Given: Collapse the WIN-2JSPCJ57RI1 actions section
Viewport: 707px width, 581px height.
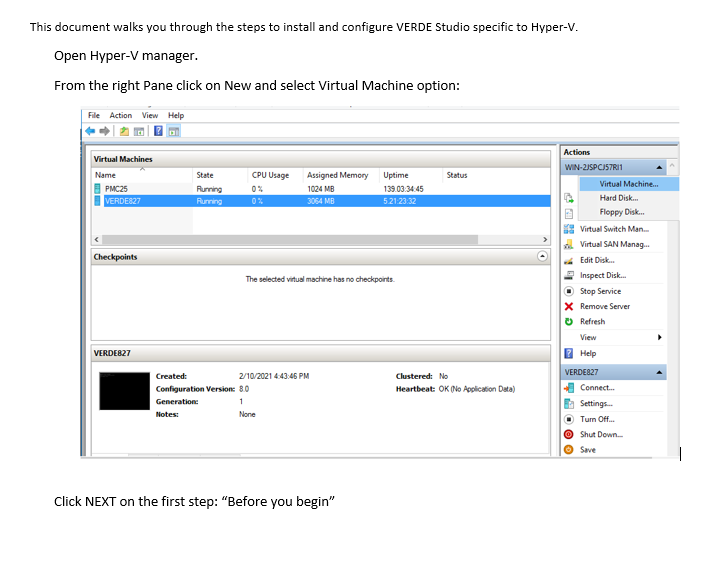Looking at the screenshot, I should point(659,167).
